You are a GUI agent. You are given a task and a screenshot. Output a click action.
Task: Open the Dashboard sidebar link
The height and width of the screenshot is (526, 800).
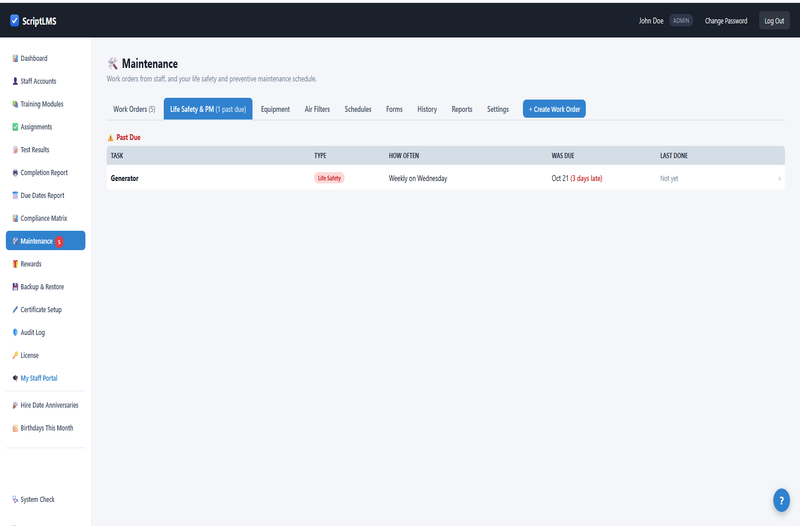[x=45, y=59]
